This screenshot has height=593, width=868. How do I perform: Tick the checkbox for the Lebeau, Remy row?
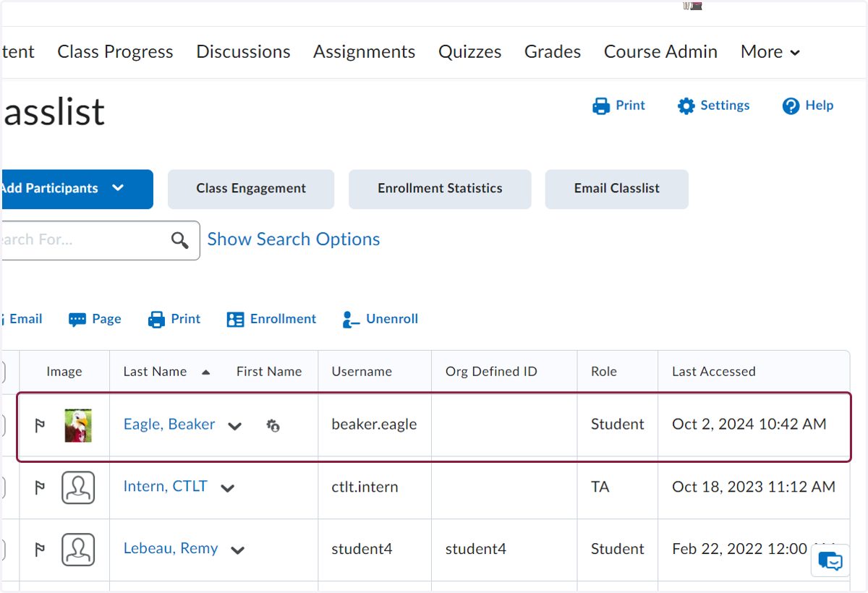click(2, 550)
